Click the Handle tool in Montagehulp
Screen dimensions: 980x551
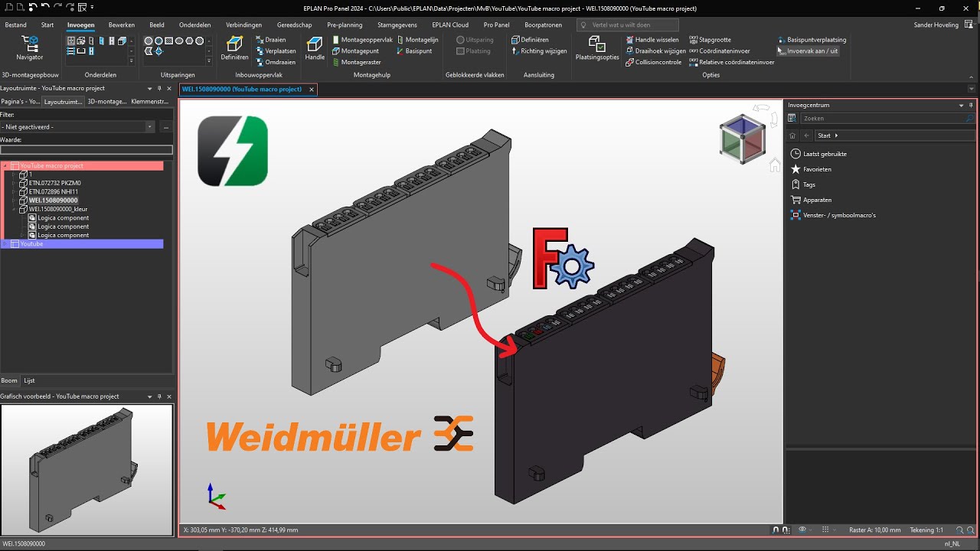point(315,47)
